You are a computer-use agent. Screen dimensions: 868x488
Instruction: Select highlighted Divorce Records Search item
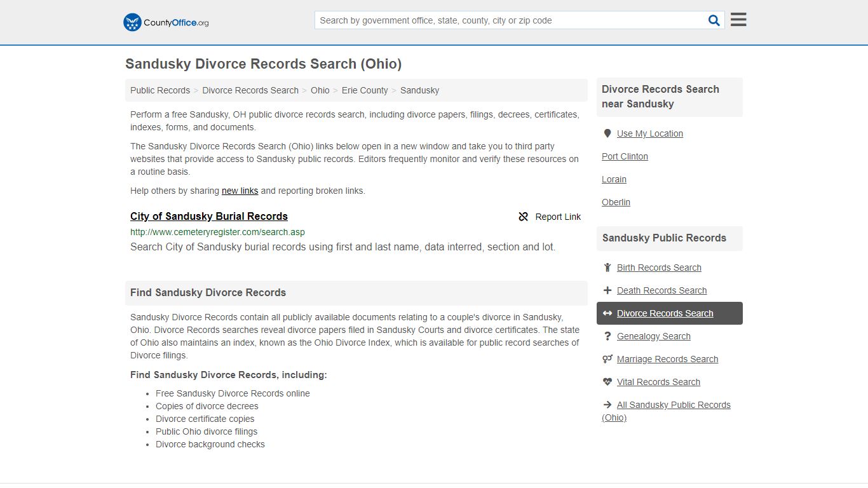(670, 313)
